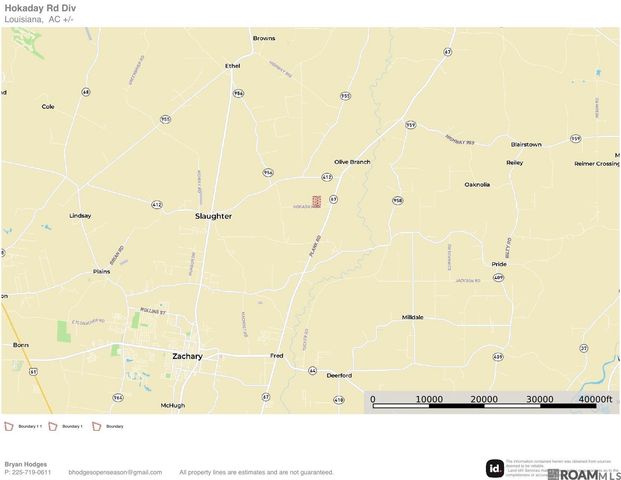
Task: Click the Reimer Crossing place label
Action: (597, 163)
